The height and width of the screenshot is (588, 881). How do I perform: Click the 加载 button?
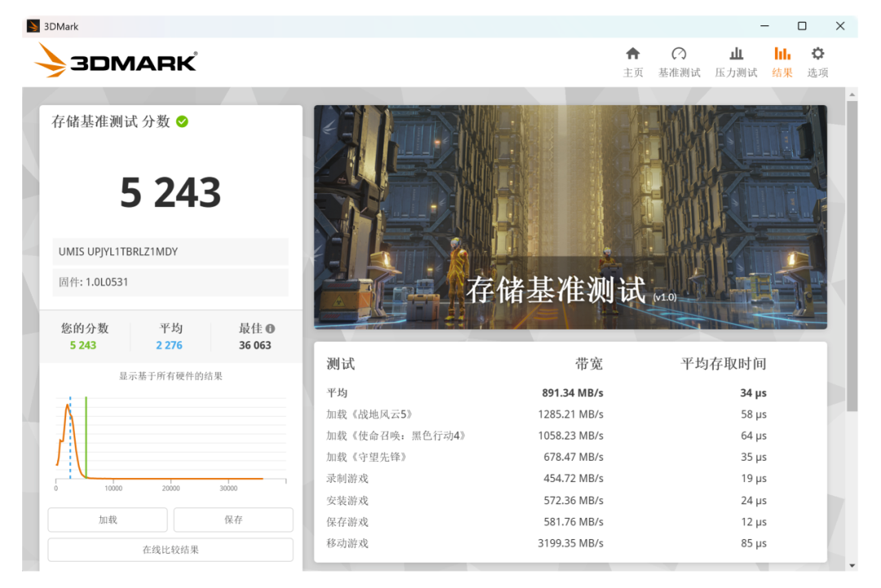[x=108, y=519]
